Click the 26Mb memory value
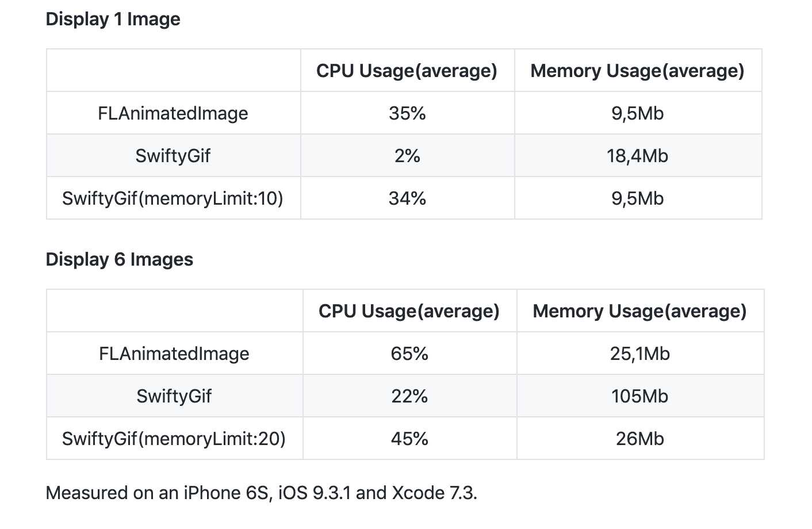This screenshot has height=529, width=812. (639, 439)
